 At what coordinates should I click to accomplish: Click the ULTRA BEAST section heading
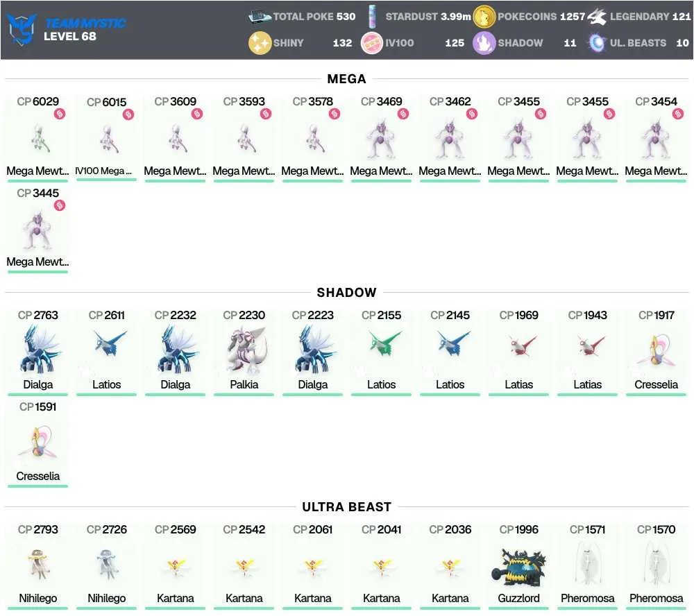(x=347, y=506)
